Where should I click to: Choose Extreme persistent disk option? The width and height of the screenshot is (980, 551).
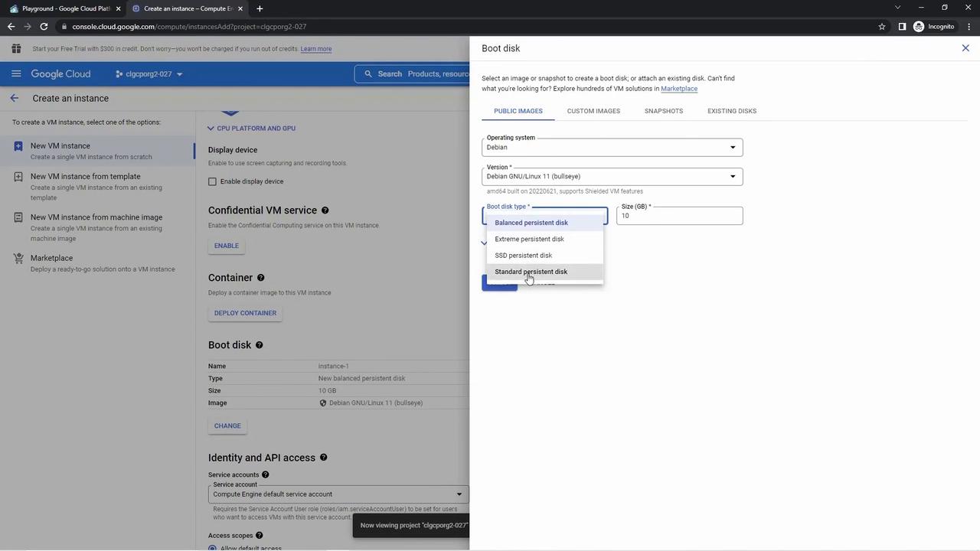545,239
